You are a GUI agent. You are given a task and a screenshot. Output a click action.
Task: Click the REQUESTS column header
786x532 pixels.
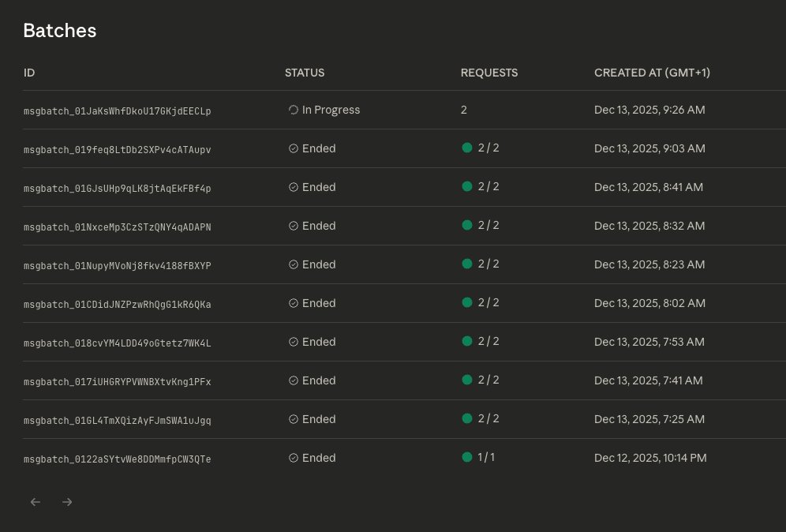489,73
